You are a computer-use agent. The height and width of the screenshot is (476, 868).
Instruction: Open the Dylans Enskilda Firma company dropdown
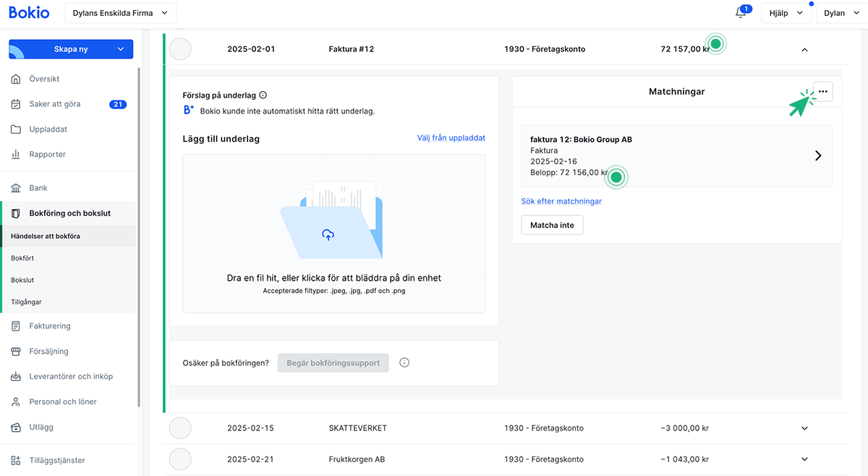120,13
